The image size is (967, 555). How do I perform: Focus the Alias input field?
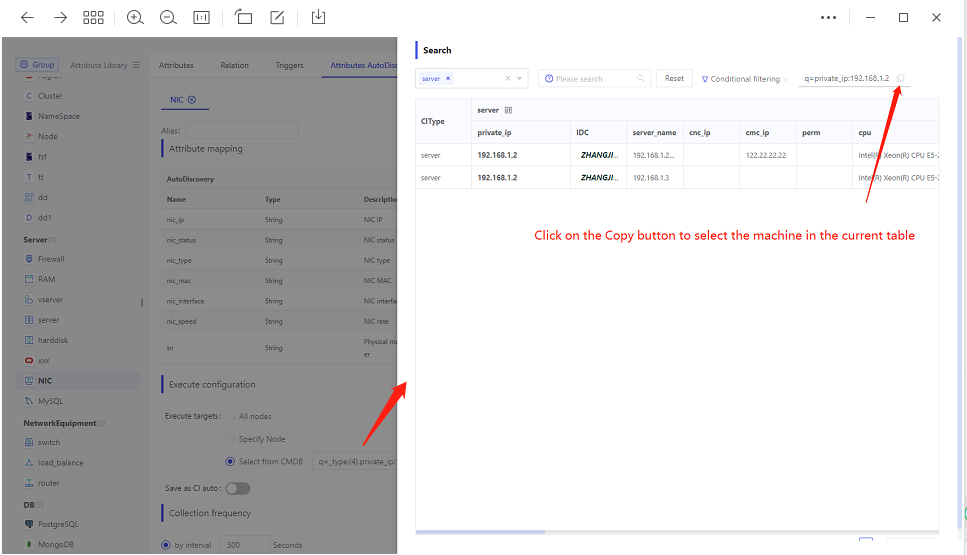coord(242,131)
